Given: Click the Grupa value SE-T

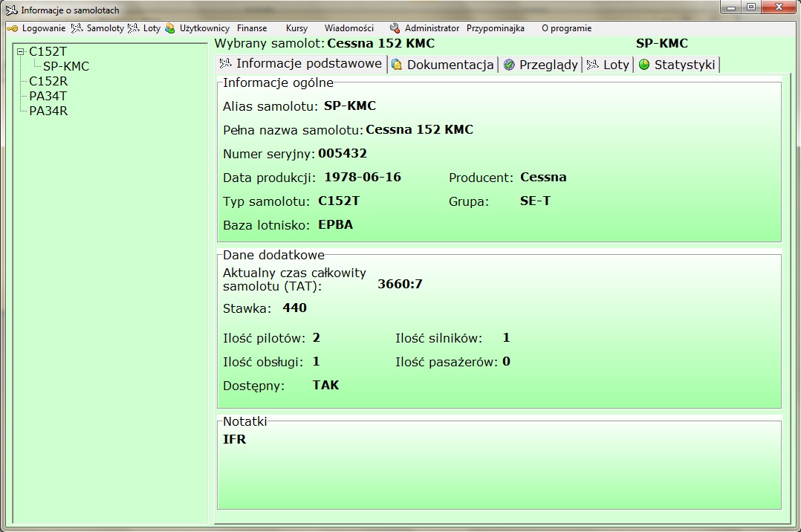Looking at the screenshot, I should 535,201.
